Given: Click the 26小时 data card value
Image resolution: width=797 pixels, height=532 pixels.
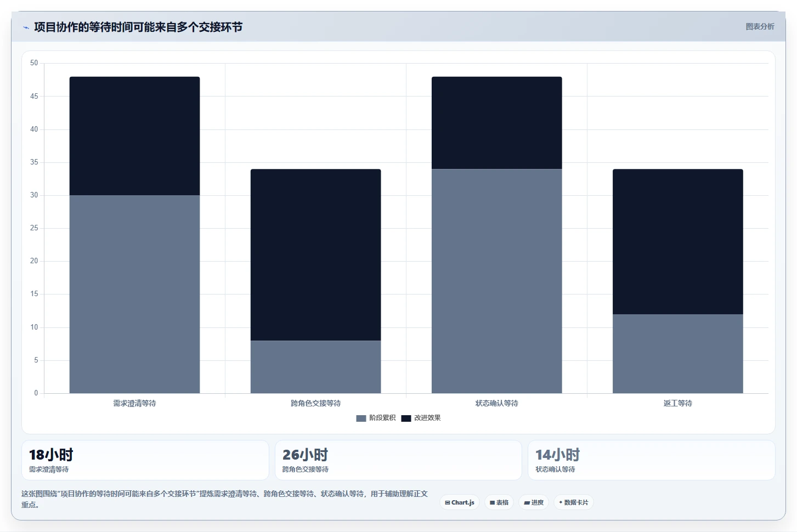Looking at the screenshot, I should pos(305,455).
